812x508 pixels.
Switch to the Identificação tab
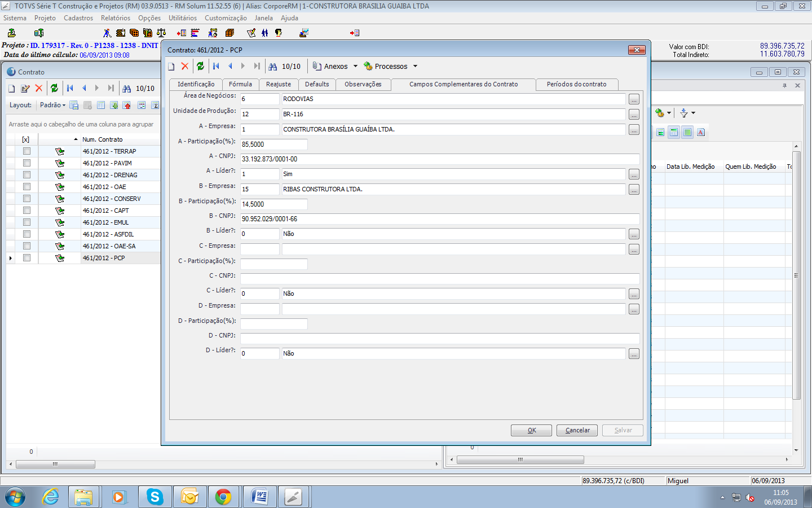[196, 84]
